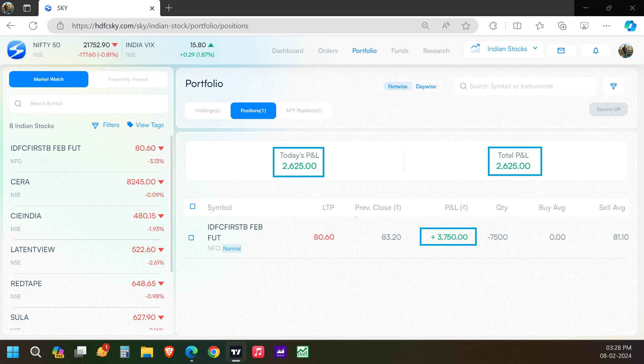Switch to the Holdings(2) tab
Viewport: 644px width, 364px height.
pos(208,111)
